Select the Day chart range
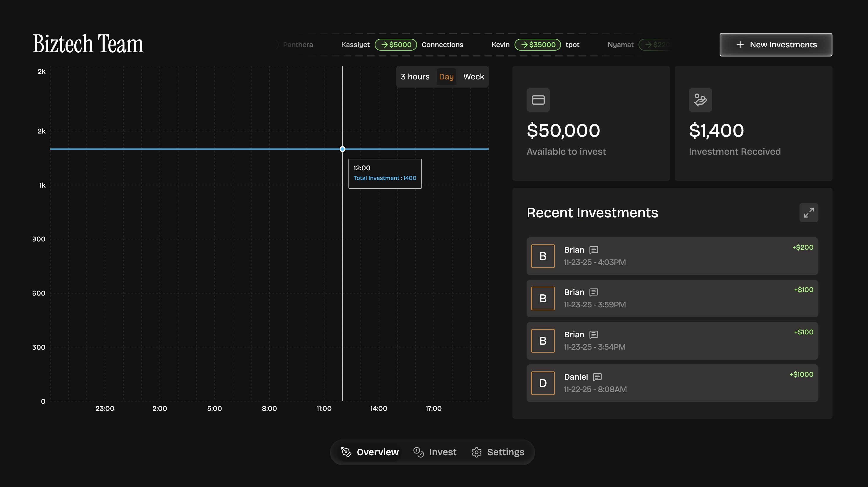The image size is (868, 487). click(x=446, y=76)
